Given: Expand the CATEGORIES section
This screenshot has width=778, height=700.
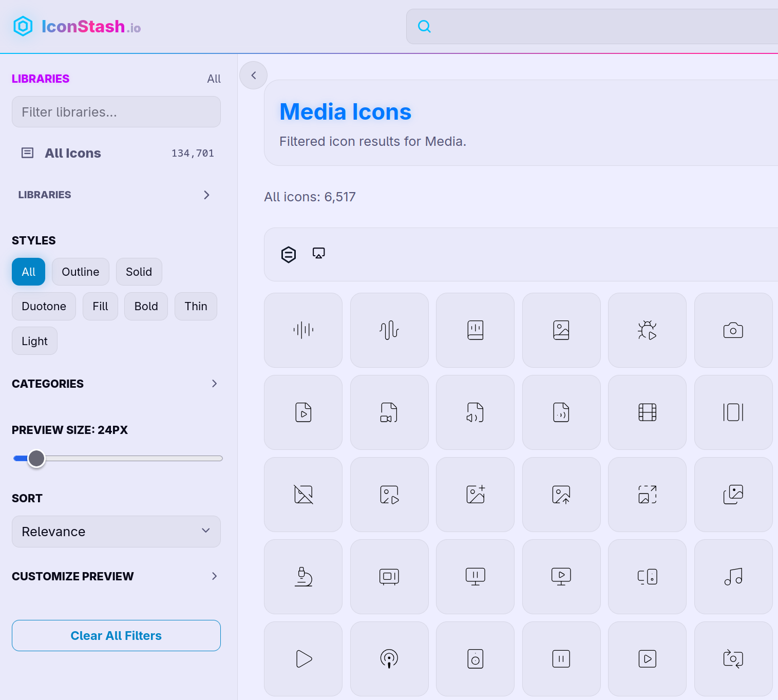Looking at the screenshot, I should [x=116, y=384].
